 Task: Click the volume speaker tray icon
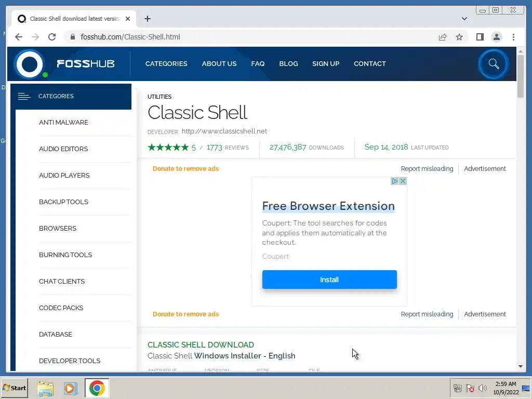pos(483,388)
